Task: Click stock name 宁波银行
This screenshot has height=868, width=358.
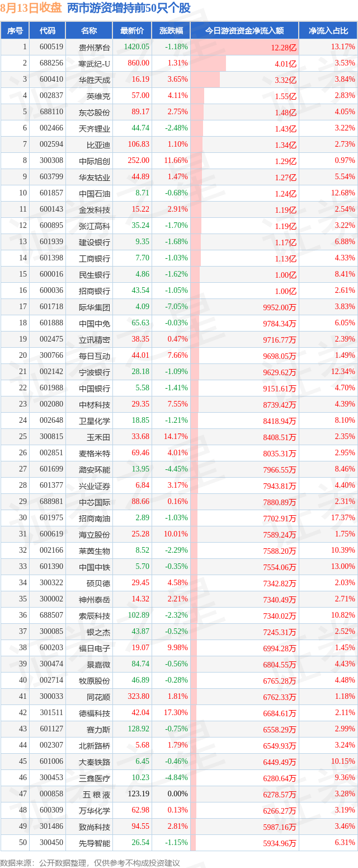Action: [95, 372]
